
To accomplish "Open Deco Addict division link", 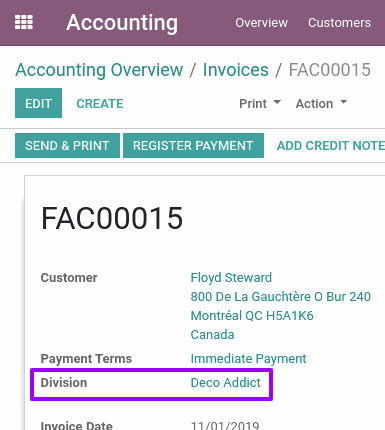I will click(x=226, y=383).
